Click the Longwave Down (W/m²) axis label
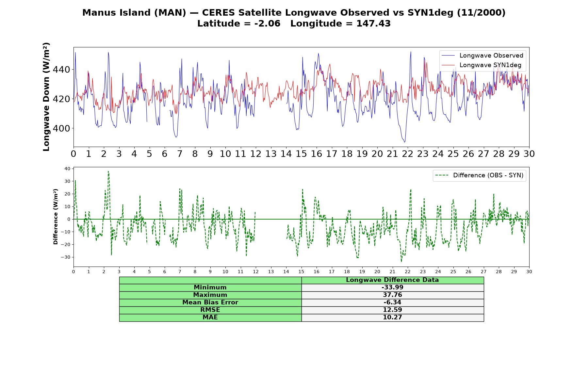Viewport: 588px width, 392px height. point(46,97)
